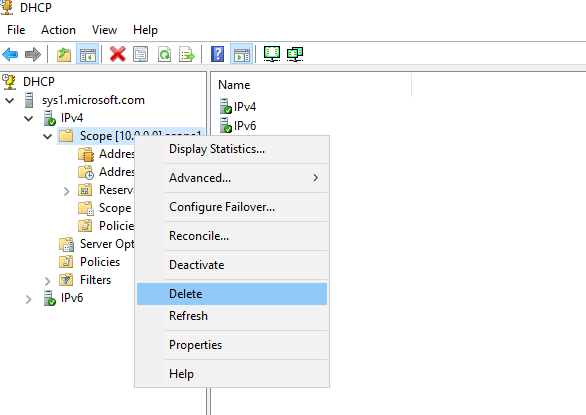Select the IPv4 text in Name list
Image resolution: width=586 pixels, height=415 pixels.
pos(245,107)
